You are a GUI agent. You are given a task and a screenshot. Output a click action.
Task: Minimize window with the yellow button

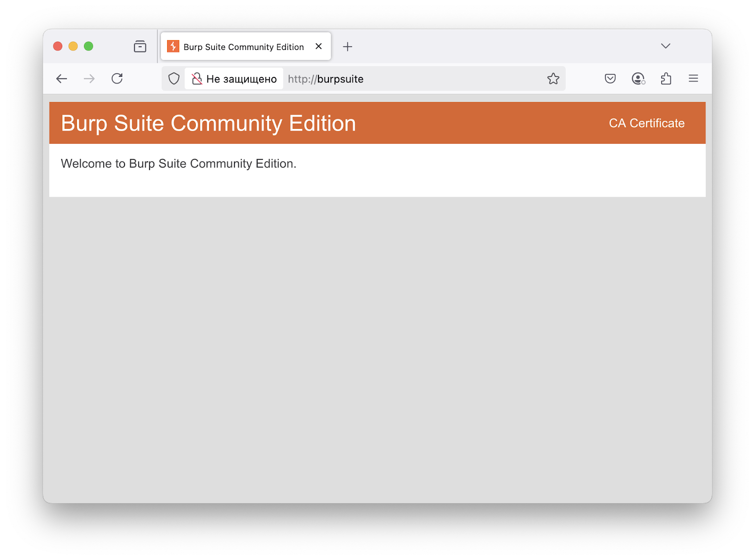click(x=73, y=46)
